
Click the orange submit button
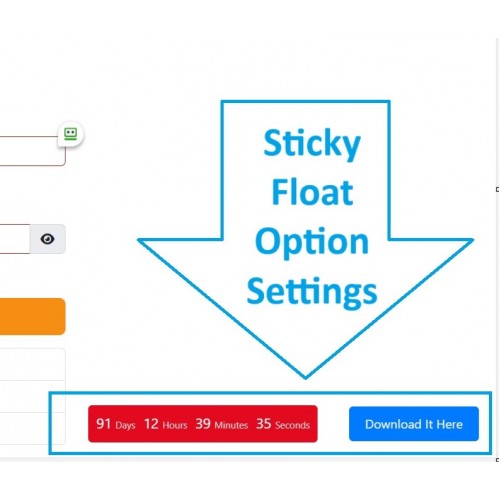click(x=33, y=316)
